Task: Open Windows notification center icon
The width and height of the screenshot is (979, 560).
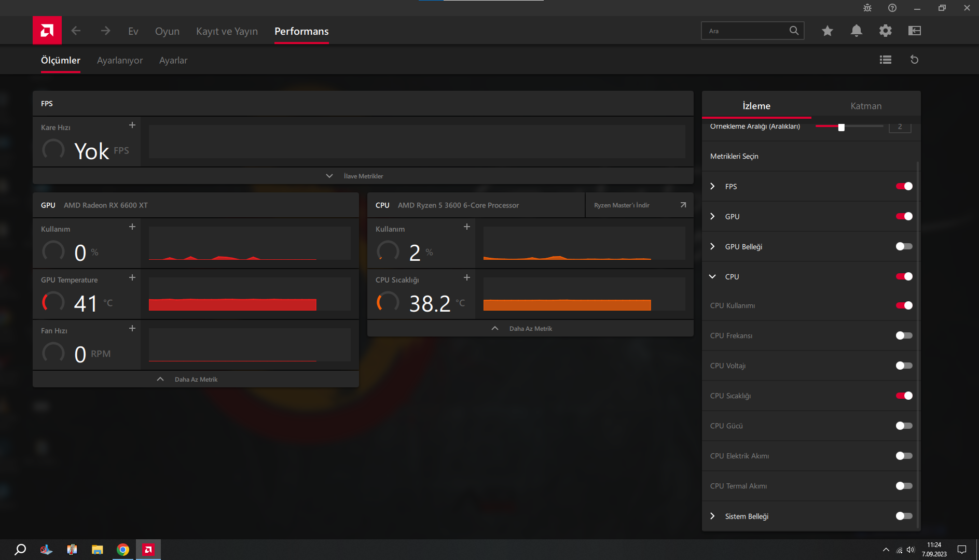Action: (x=962, y=550)
